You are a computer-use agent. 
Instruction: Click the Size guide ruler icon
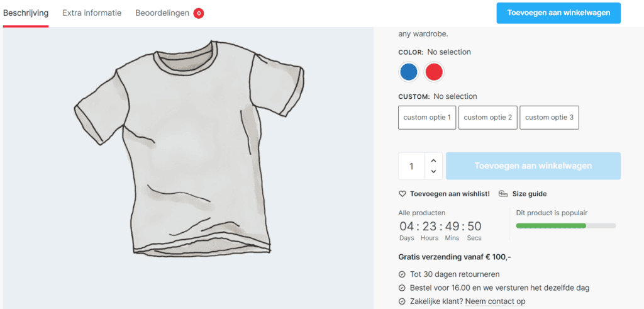[502, 194]
